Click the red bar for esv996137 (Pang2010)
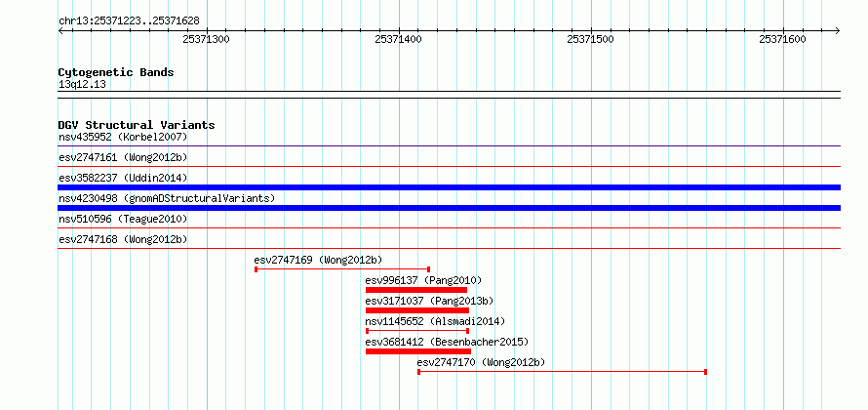 coord(416,290)
